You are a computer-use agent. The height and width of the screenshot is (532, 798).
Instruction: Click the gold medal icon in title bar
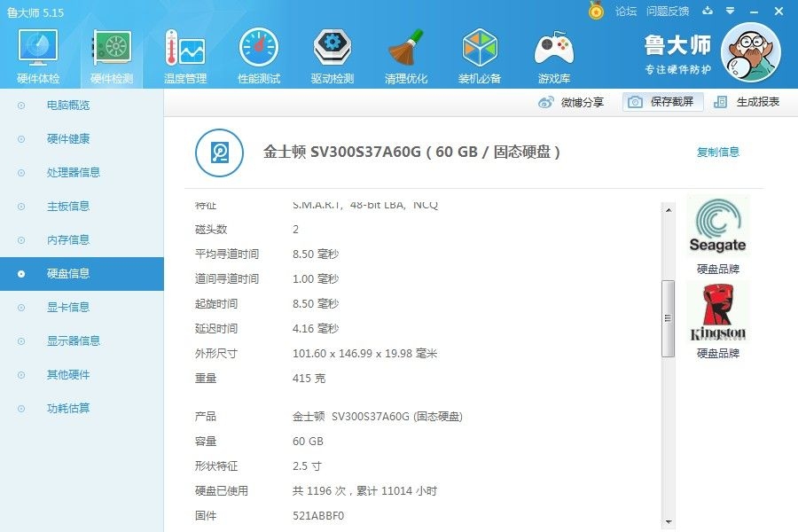tap(596, 11)
